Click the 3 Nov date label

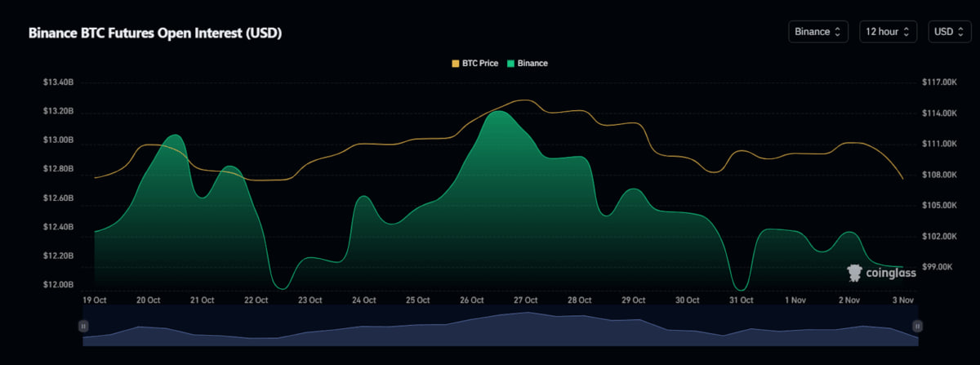click(x=902, y=300)
